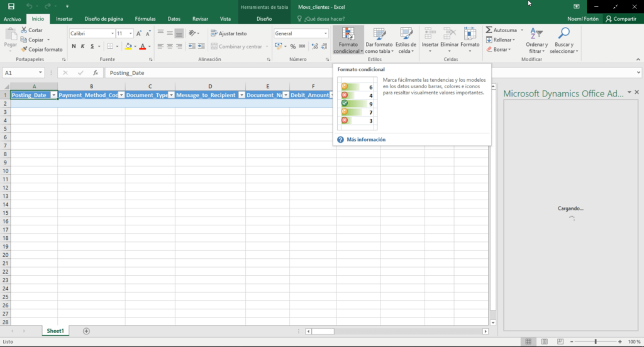The width and height of the screenshot is (644, 347).
Task: Open Ordenar y filtrar options
Action: [536, 40]
